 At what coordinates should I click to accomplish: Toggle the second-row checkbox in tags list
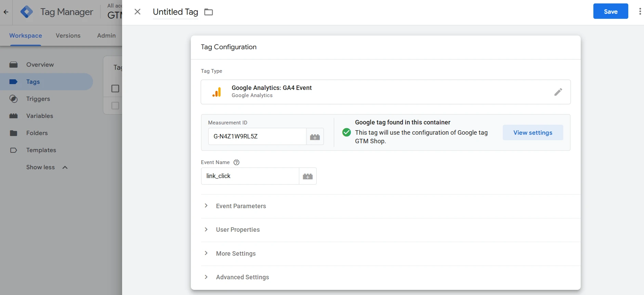115,106
